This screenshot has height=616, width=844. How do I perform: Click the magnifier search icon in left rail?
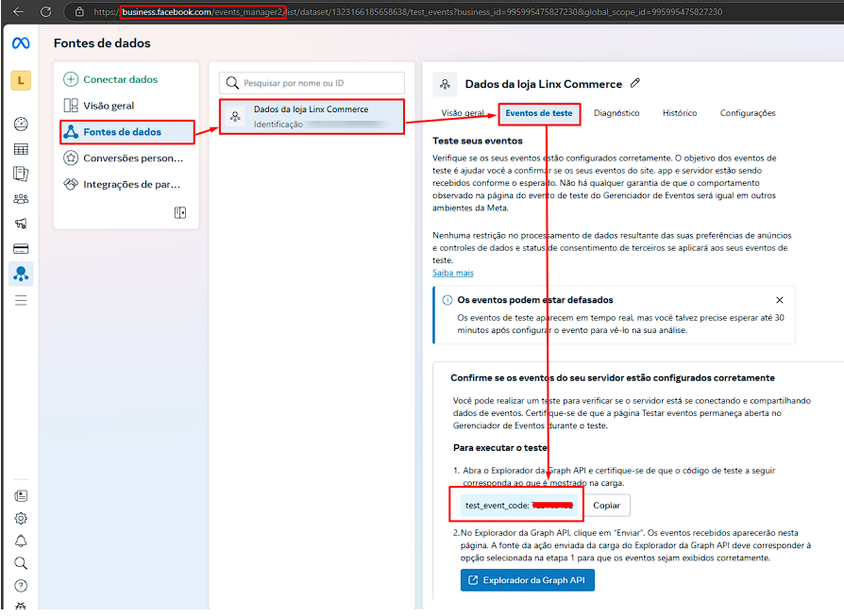(21, 563)
